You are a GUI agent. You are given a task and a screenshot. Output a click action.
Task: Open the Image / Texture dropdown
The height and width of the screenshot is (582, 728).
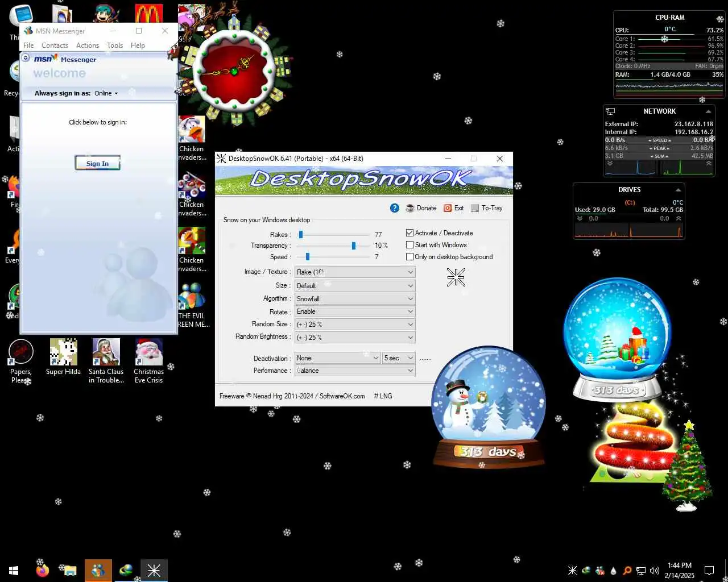click(x=355, y=272)
